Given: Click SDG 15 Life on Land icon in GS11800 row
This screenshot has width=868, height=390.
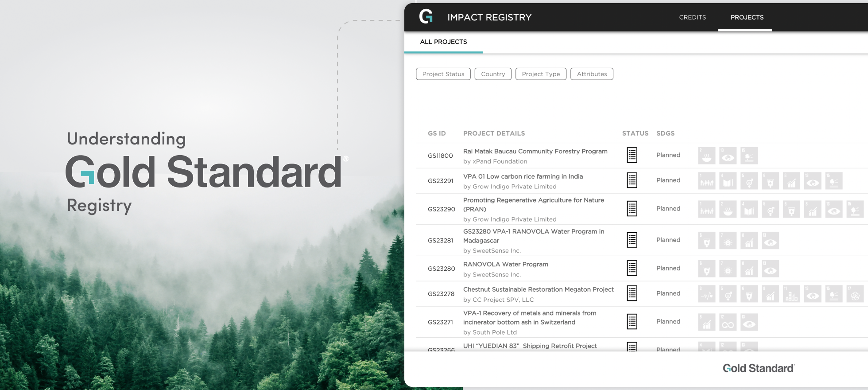Looking at the screenshot, I should [749, 156].
